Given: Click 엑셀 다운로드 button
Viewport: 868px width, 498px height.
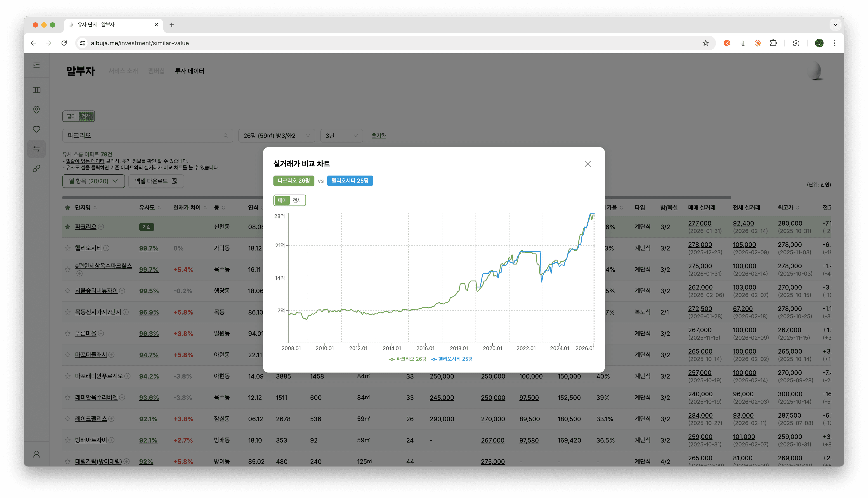Looking at the screenshot, I should point(156,181).
